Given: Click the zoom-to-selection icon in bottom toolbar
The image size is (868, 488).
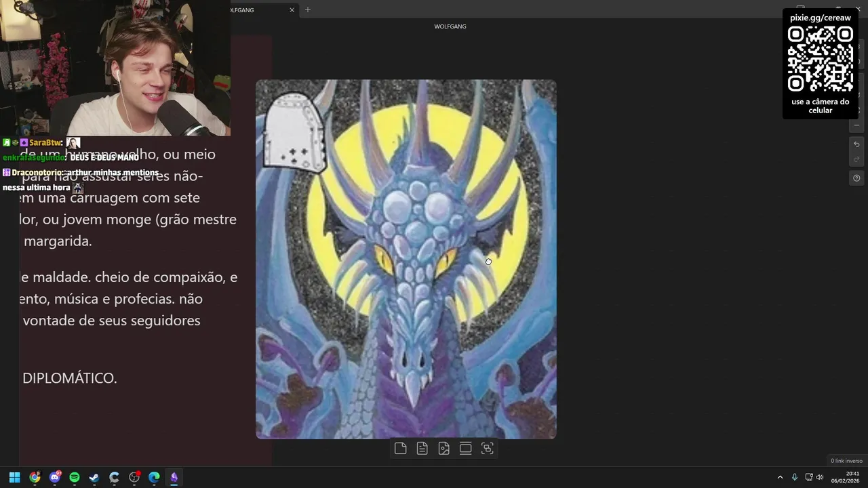Looking at the screenshot, I should [487, 448].
